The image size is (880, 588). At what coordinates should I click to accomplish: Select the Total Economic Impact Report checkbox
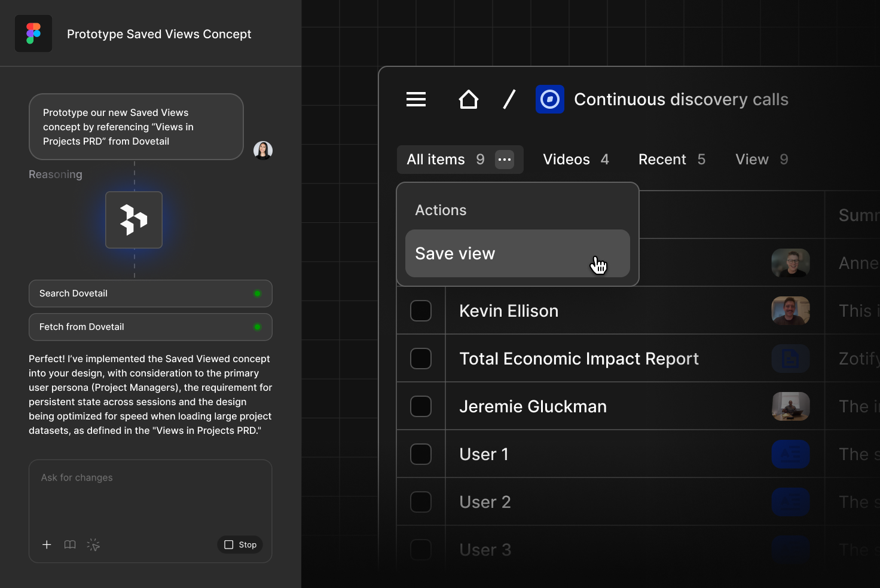[421, 359]
